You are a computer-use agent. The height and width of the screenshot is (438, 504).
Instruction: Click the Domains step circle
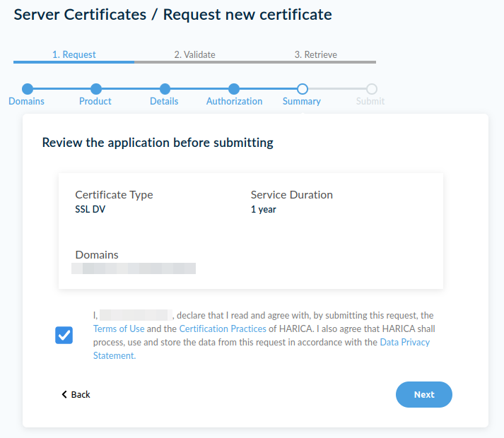point(28,89)
